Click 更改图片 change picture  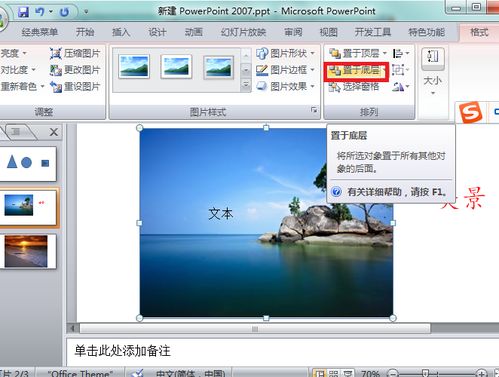click(75, 70)
